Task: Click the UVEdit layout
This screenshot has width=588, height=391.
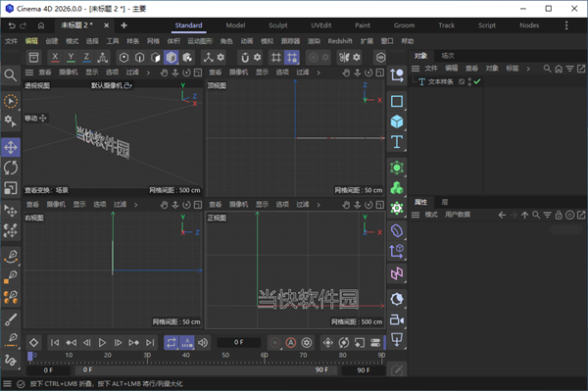Action: point(321,25)
